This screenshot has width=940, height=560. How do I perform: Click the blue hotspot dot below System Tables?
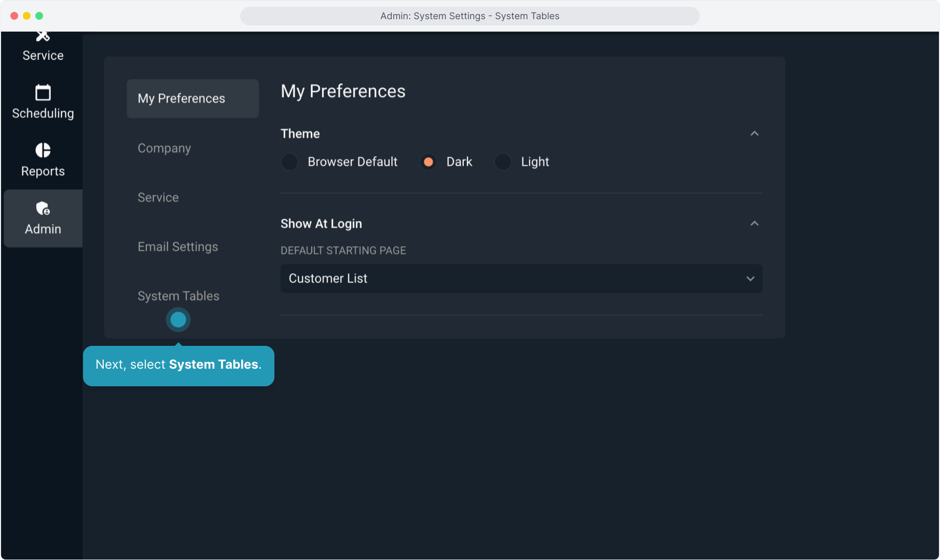pyautogui.click(x=178, y=319)
